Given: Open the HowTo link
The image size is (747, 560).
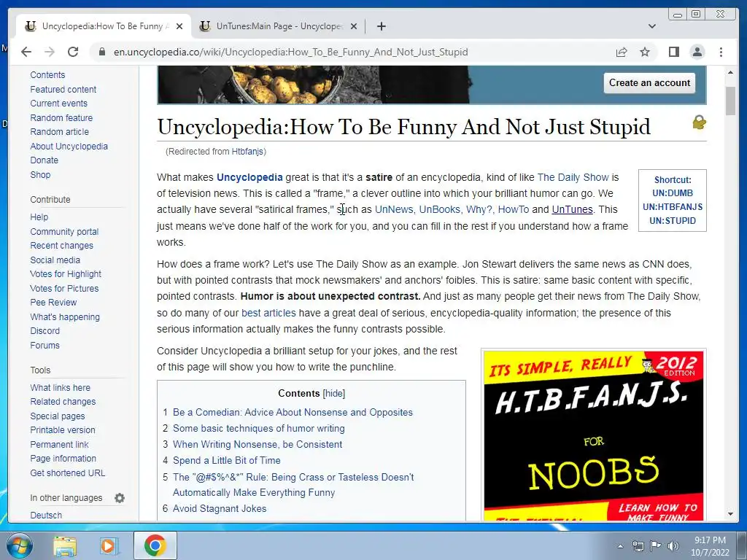Looking at the screenshot, I should (x=514, y=209).
